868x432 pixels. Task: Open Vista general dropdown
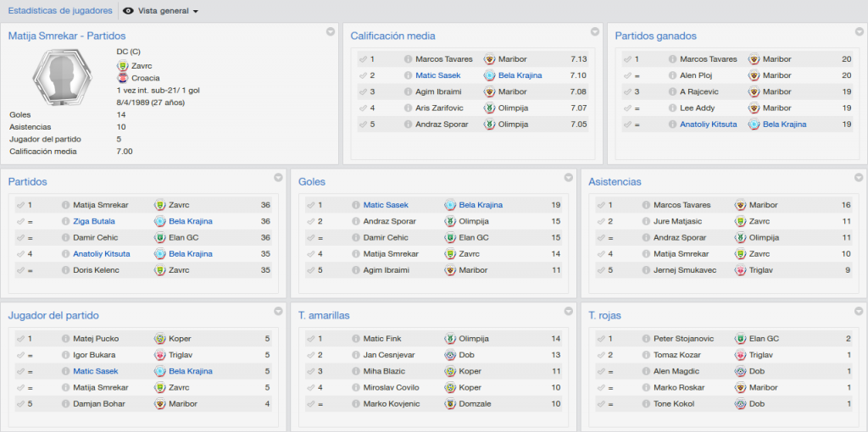tap(160, 10)
